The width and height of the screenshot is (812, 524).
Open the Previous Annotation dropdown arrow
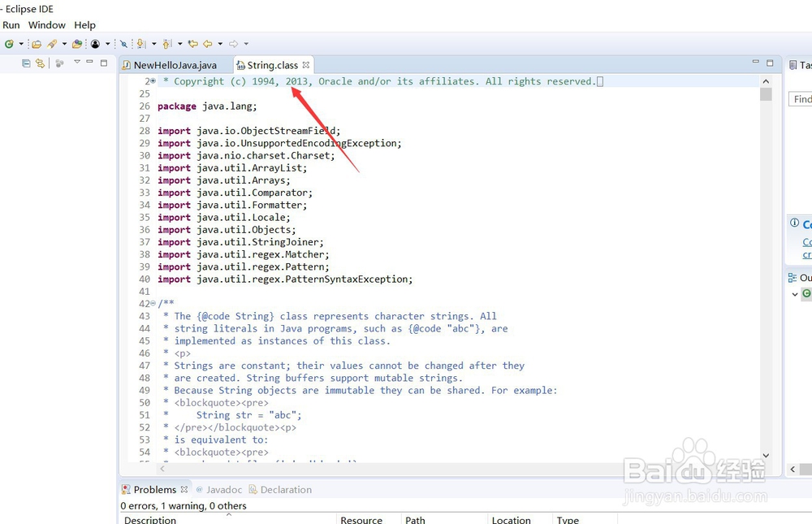179,44
